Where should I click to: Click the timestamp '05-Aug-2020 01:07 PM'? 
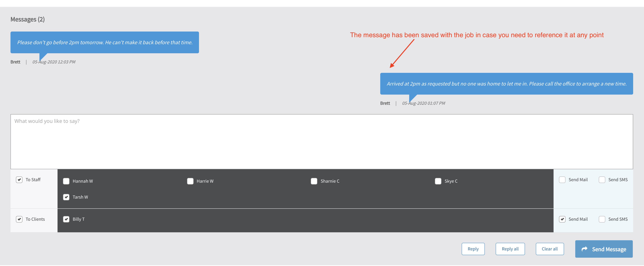point(423,103)
